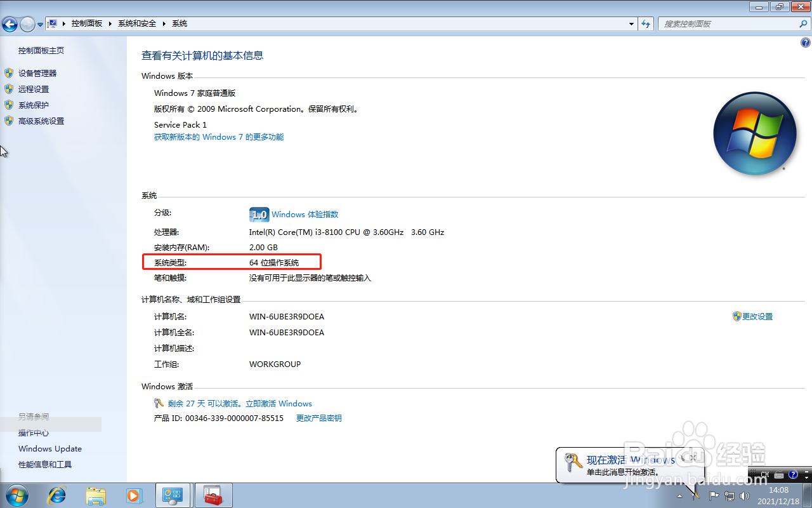Open the Windows Start orb
The image size is (812, 508).
pos(16,495)
